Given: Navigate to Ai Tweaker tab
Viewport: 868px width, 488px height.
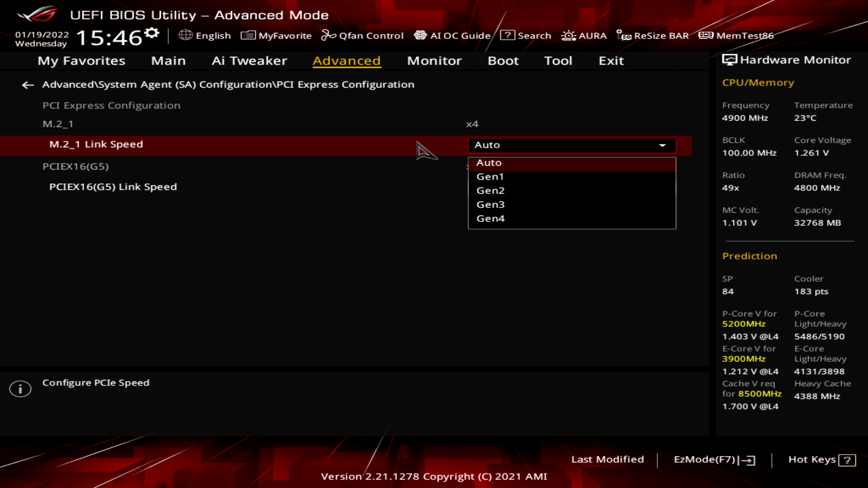Looking at the screenshot, I should pos(249,60).
